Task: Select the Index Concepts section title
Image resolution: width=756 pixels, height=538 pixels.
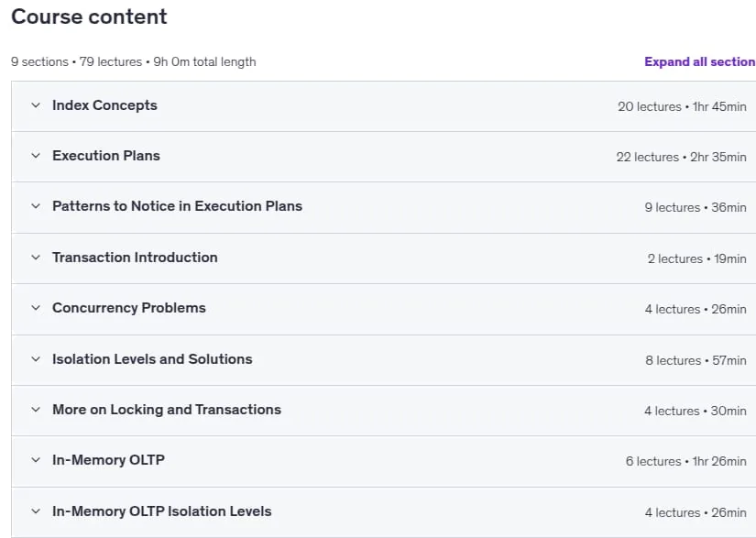Action: (x=104, y=105)
